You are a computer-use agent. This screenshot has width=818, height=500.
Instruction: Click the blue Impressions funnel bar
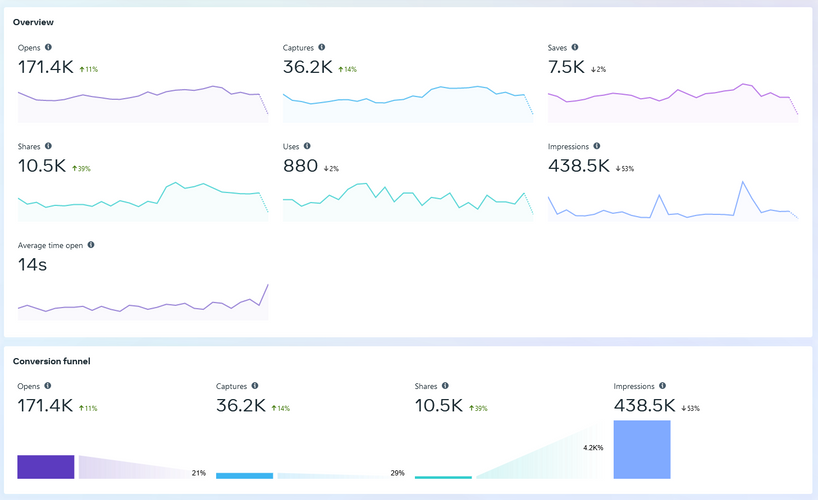642,449
